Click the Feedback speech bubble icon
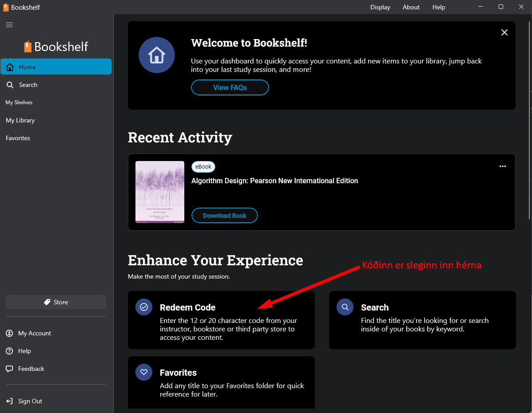Image resolution: width=532 pixels, height=413 pixels. point(9,369)
